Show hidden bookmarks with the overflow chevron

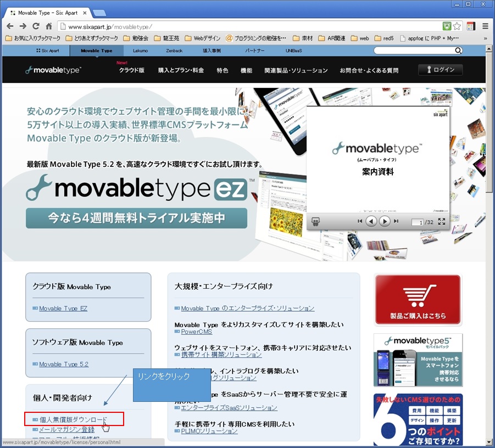click(x=485, y=38)
